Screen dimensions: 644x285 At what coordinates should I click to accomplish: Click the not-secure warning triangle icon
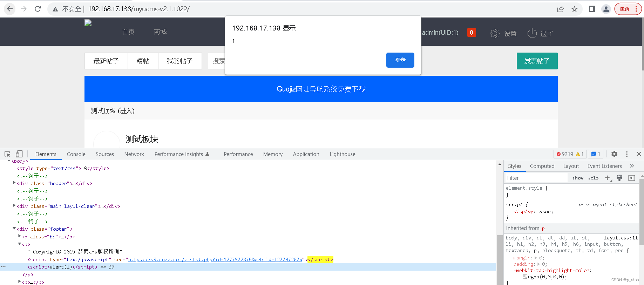point(55,9)
